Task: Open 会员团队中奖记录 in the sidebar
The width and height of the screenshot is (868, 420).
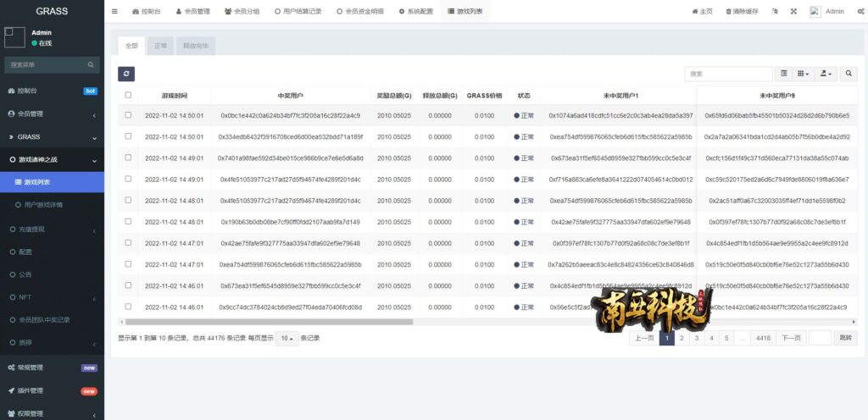Action: (x=52, y=320)
